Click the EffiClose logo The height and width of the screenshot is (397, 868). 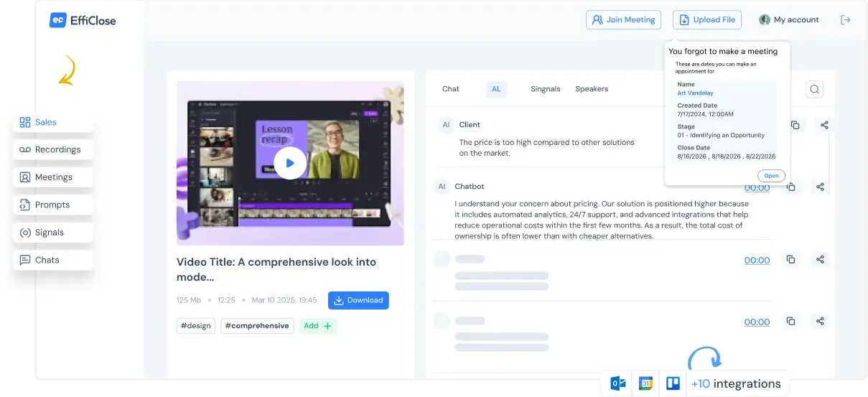tap(83, 20)
